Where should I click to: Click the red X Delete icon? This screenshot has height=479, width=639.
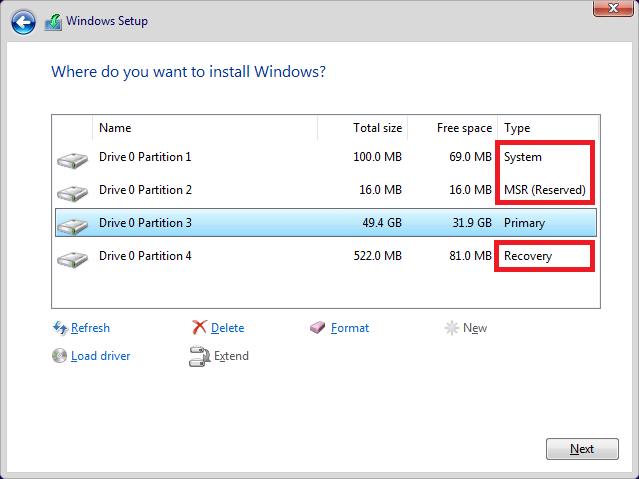pyautogui.click(x=199, y=327)
